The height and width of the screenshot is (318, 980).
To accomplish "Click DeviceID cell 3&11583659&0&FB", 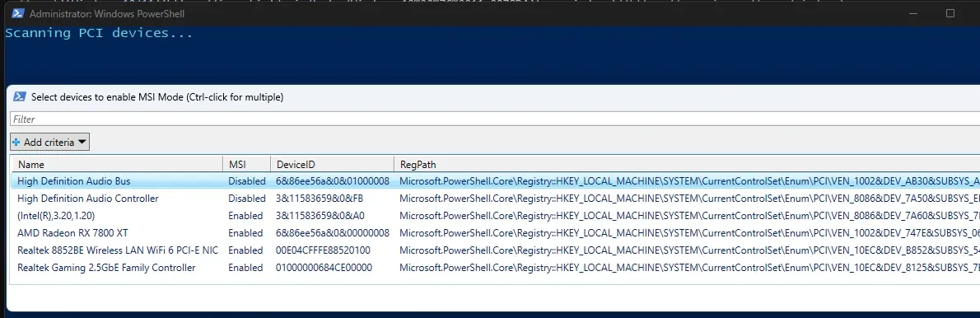I will point(320,198).
